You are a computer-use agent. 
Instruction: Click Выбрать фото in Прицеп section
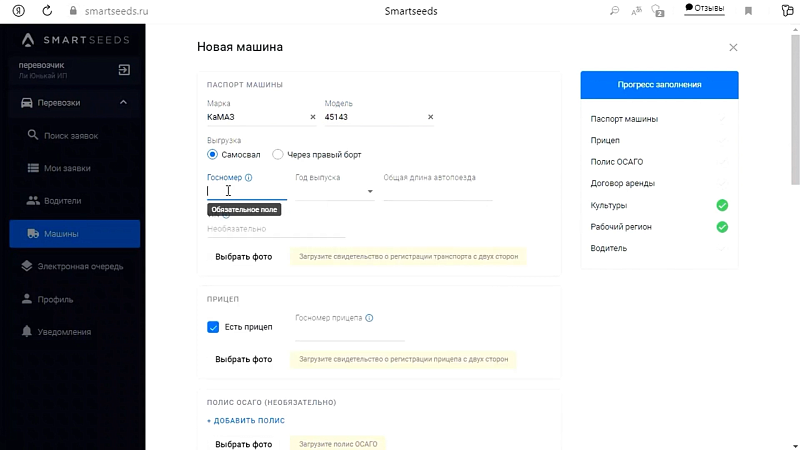pyautogui.click(x=243, y=359)
